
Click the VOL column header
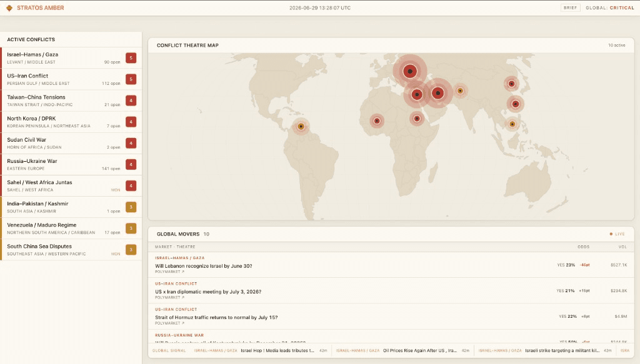pyautogui.click(x=622, y=247)
